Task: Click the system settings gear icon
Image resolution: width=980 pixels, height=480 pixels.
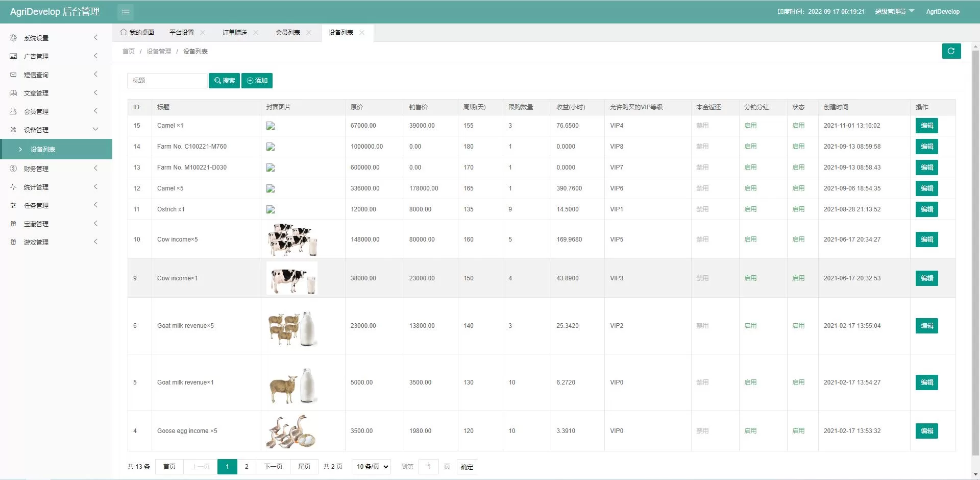Action: click(13, 38)
